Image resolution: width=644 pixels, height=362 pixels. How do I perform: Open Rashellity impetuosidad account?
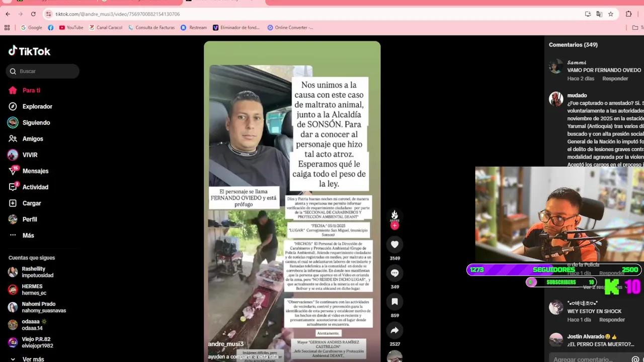tap(31, 272)
